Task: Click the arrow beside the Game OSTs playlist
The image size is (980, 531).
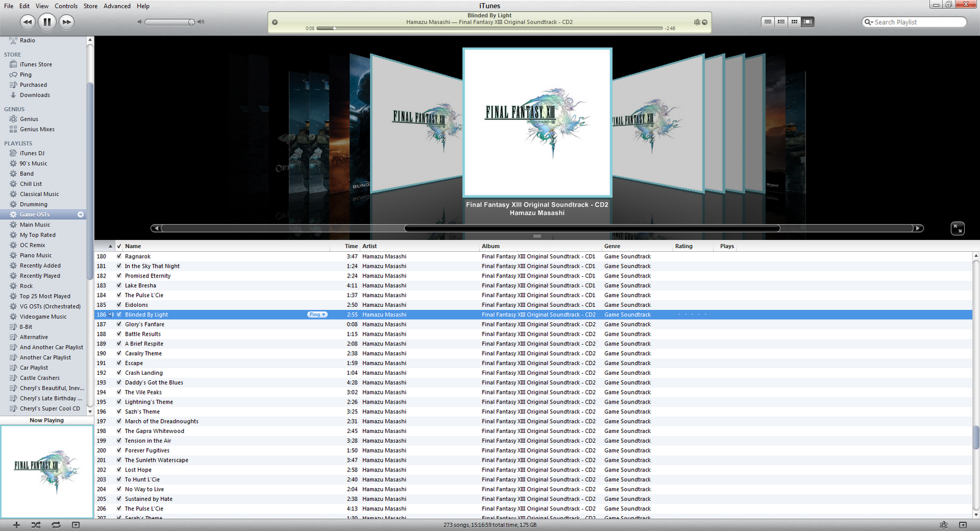Action: point(80,214)
